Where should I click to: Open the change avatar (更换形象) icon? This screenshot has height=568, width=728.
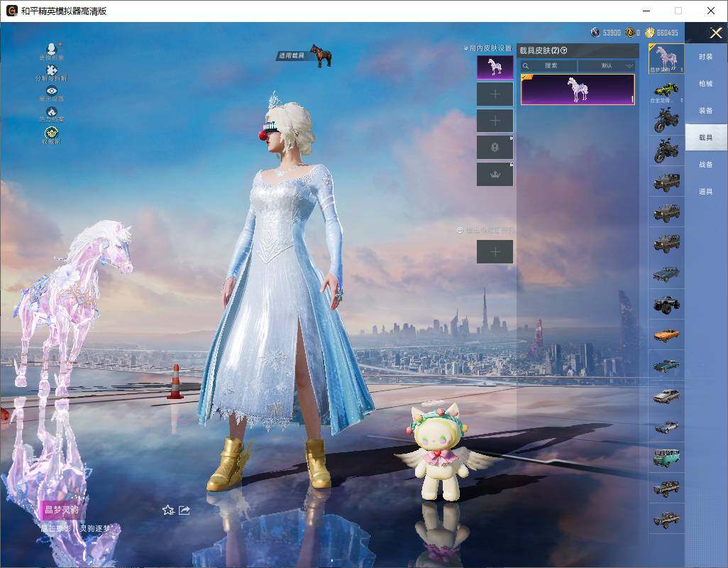[x=52, y=49]
